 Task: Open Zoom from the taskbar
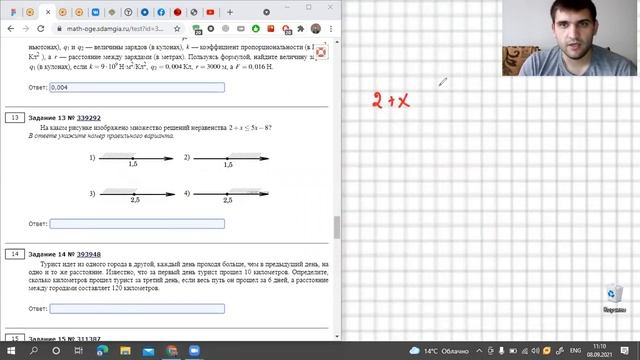194,351
